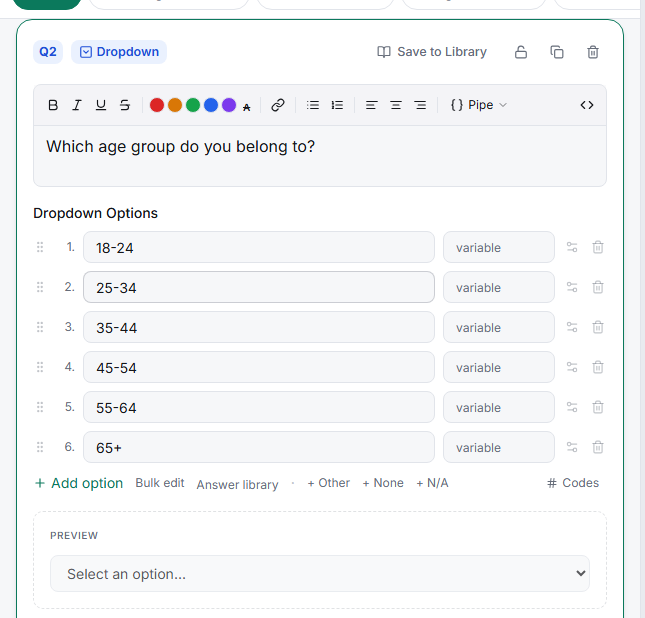Toggle option Codes

573,483
